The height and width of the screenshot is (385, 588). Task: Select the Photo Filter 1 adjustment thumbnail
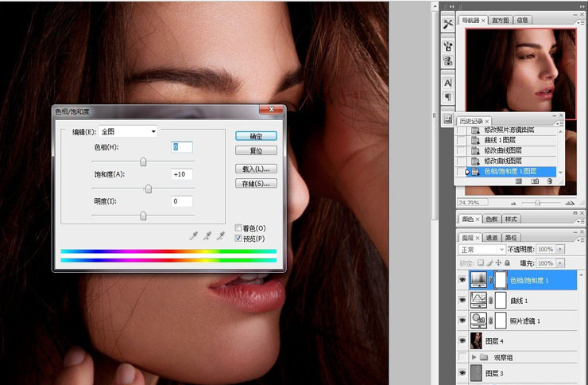coord(478,320)
